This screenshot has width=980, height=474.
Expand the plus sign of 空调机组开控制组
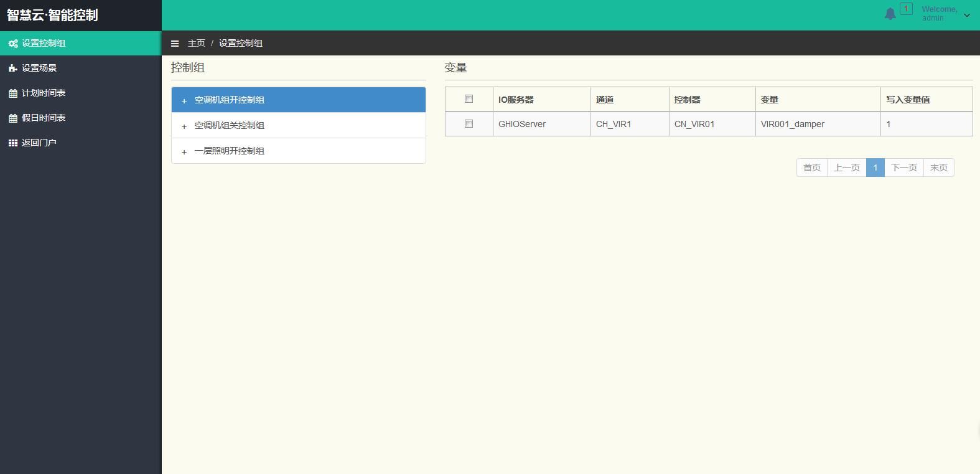[x=184, y=101]
